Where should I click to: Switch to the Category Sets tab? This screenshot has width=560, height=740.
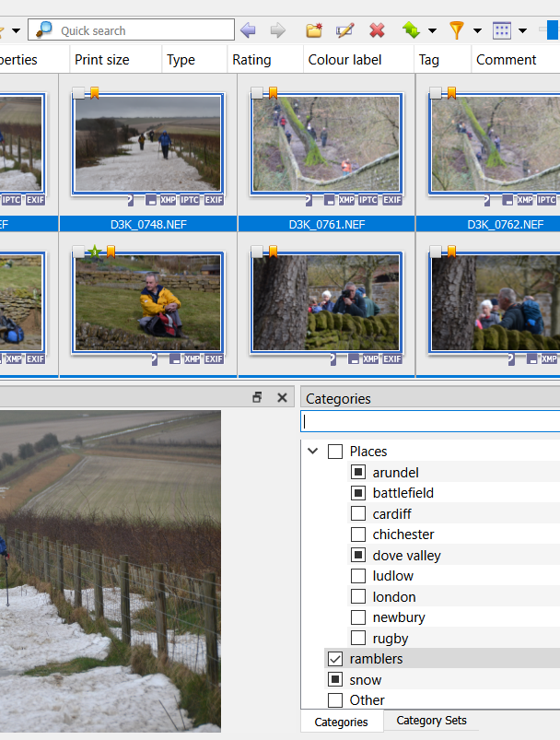pyautogui.click(x=431, y=721)
